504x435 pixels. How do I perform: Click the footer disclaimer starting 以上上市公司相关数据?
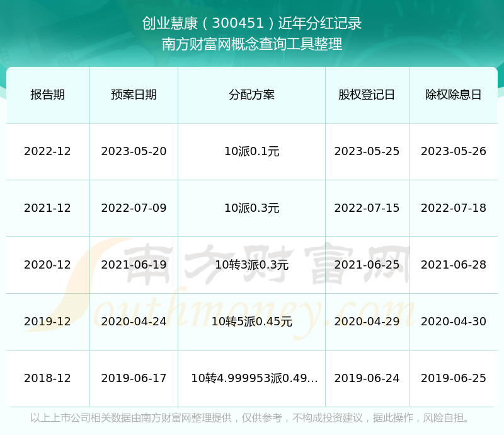(x=249, y=418)
